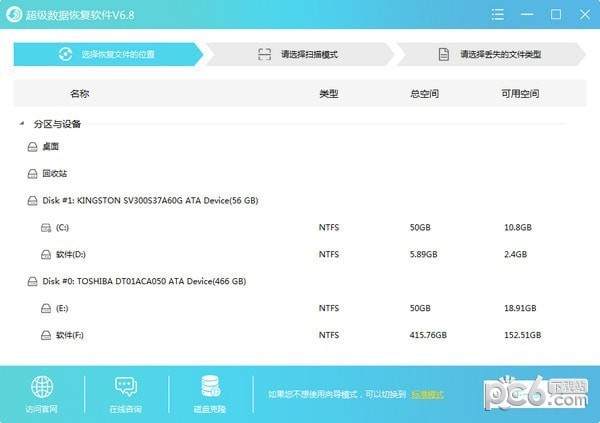Click the 标准模式 link
The height and width of the screenshot is (423, 600).
[429, 394]
